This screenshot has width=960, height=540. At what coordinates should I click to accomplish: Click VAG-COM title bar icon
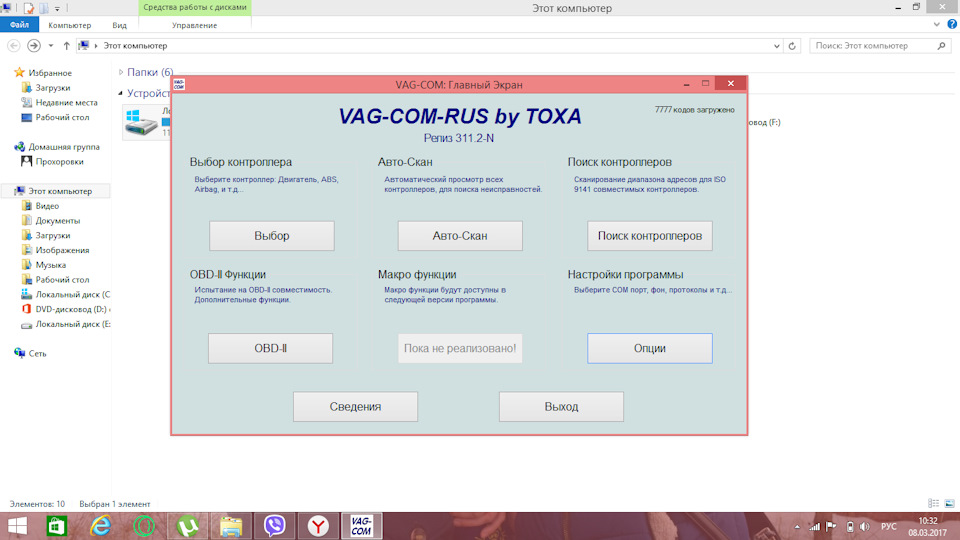[179, 84]
